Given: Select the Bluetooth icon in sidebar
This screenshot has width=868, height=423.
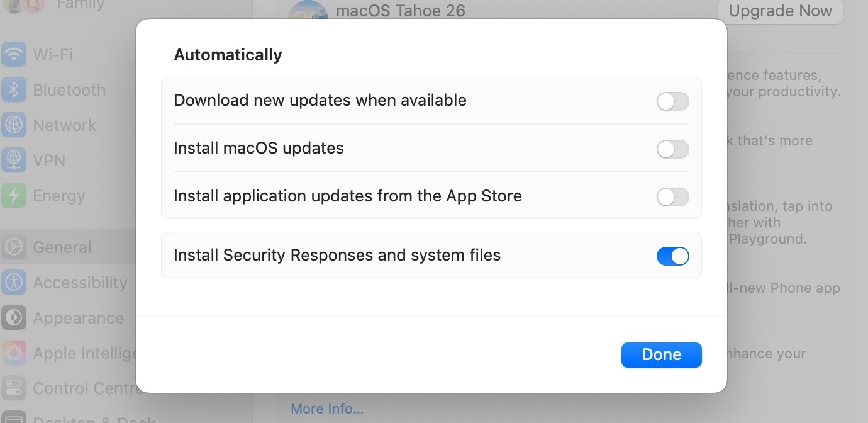Looking at the screenshot, I should (13, 90).
